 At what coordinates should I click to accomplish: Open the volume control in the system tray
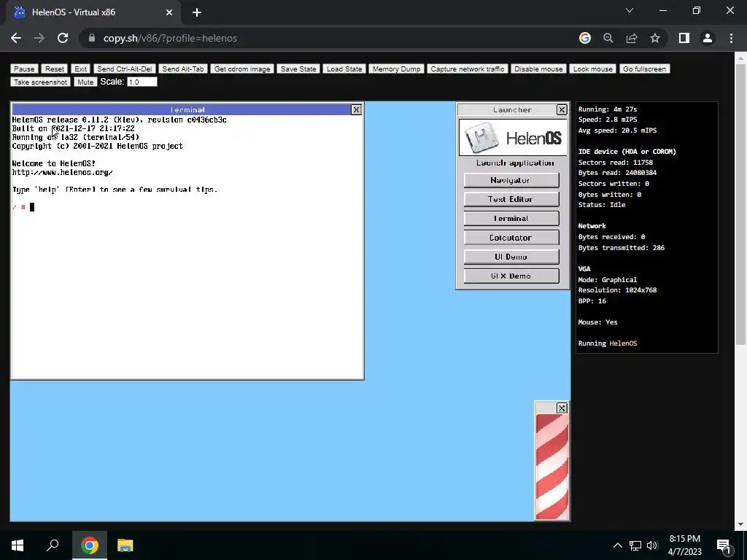coord(652,545)
